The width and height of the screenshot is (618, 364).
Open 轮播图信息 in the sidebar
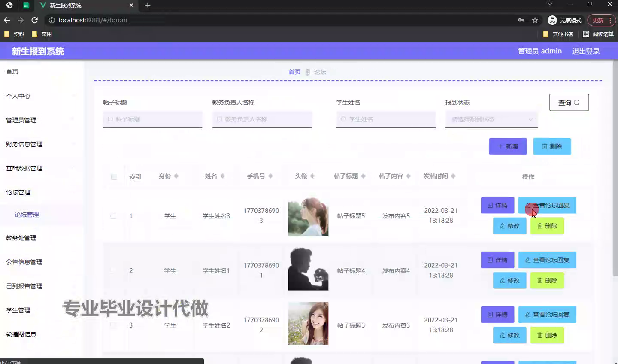click(x=42, y=334)
